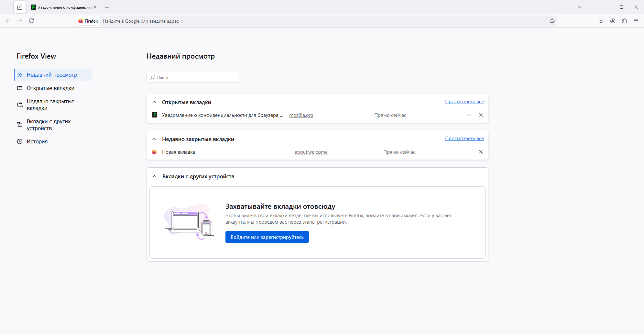Click the mozilla.org link
The width and height of the screenshot is (644, 335).
(301, 115)
